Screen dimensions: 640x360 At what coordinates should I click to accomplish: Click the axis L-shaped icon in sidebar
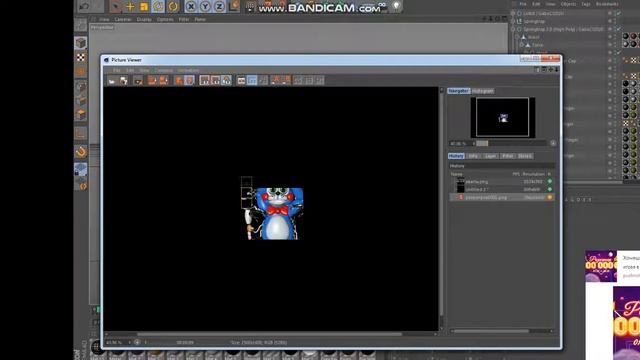click(80, 133)
